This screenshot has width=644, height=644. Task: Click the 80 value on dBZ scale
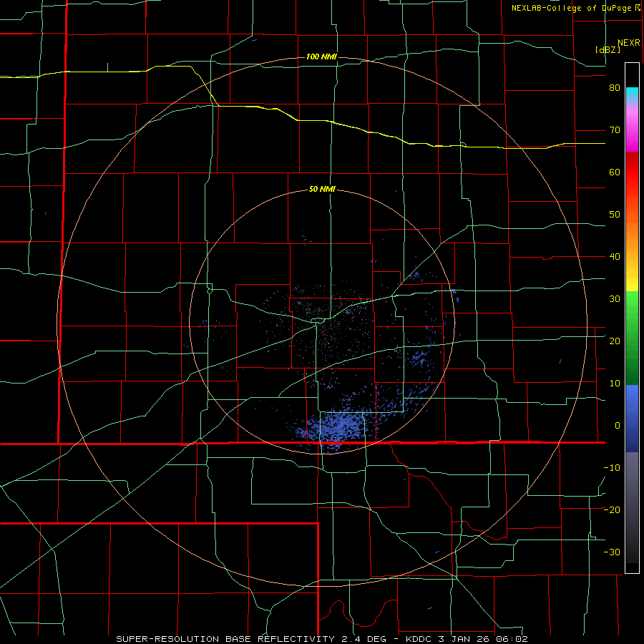[615, 88]
